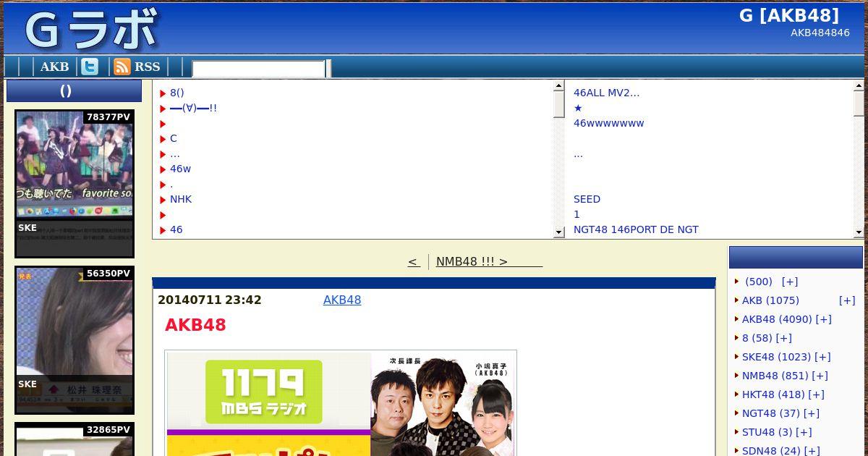Click the G [AKB48] site title
This screenshot has width=868, height=456.
tap(789, 16)
